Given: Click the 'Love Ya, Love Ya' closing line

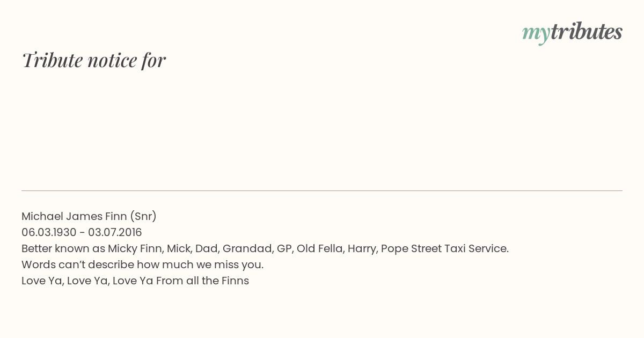Looking at the screenshot, I should pyautogui.click(x=135, y=281).
